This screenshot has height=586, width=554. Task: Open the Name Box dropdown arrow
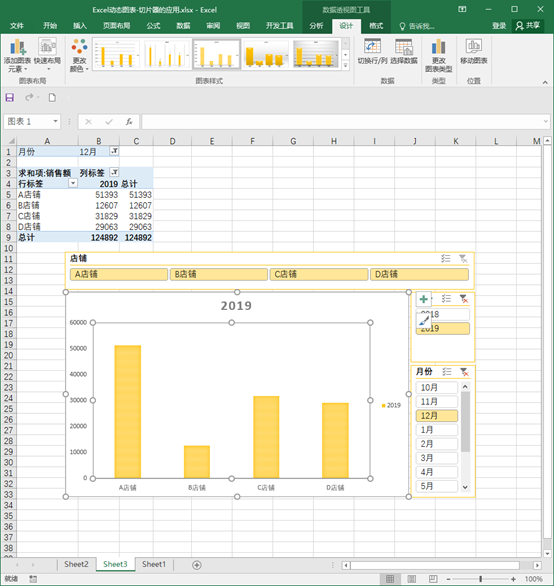tap(55, 121)
